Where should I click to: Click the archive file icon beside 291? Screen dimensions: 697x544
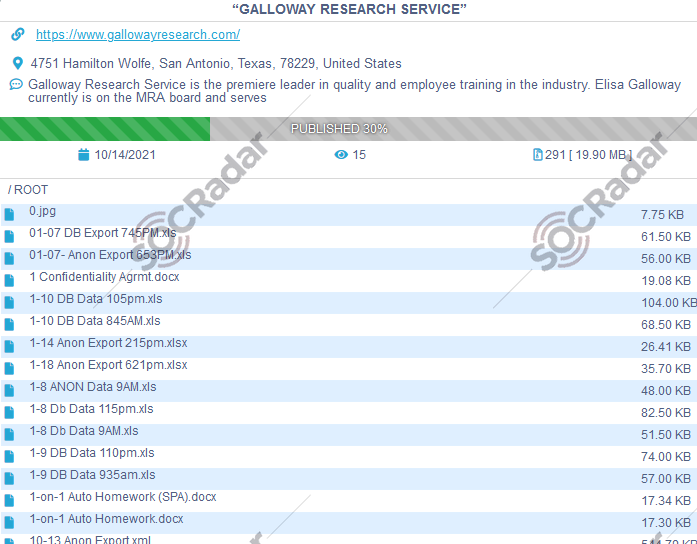click(537, 155)
